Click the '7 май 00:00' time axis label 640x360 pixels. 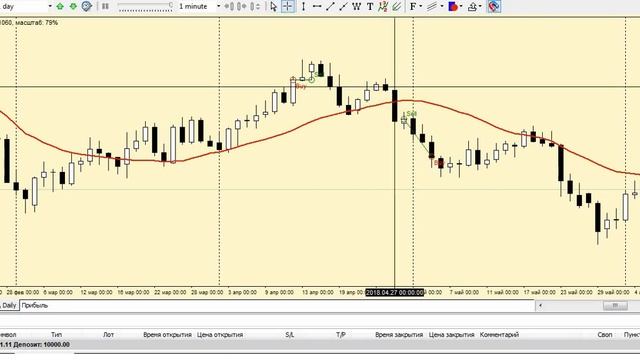[464, 292]
